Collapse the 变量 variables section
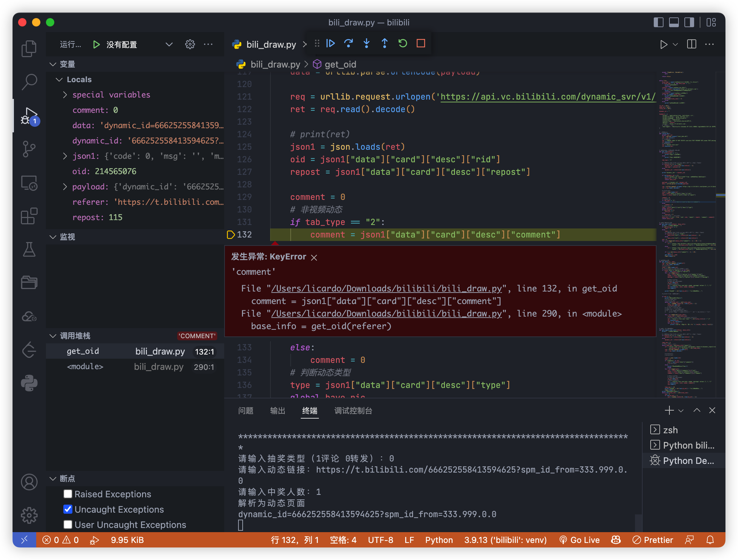Viewport: 738px width, 560px height. (x=53, y=64)
